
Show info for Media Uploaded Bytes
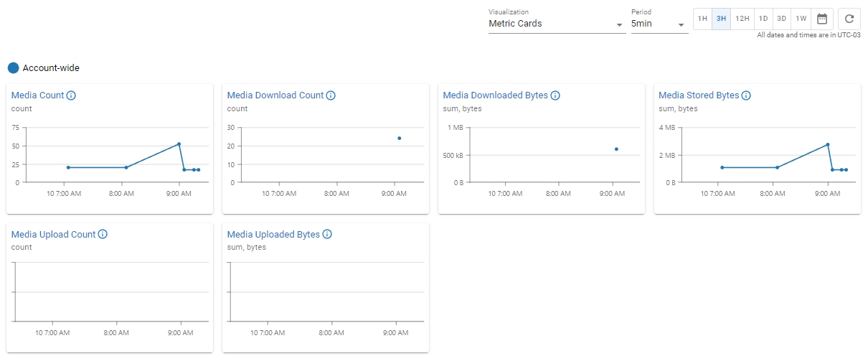(327, 235)
